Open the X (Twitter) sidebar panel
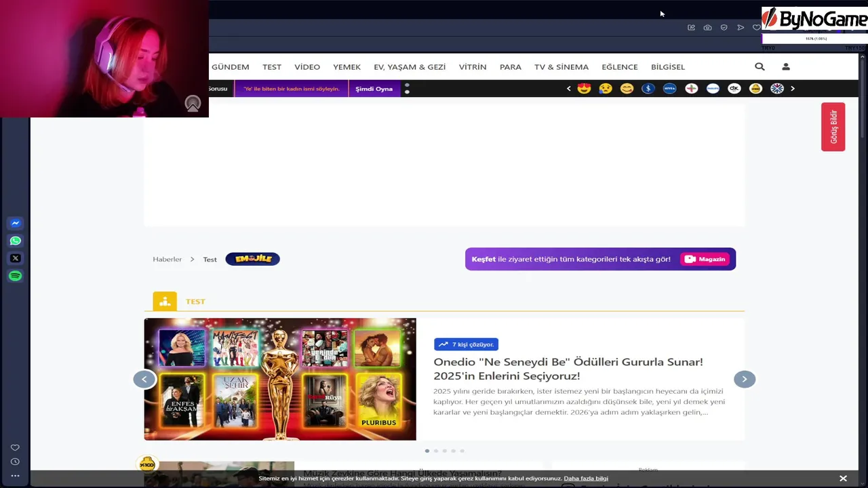 click(15, 258)
